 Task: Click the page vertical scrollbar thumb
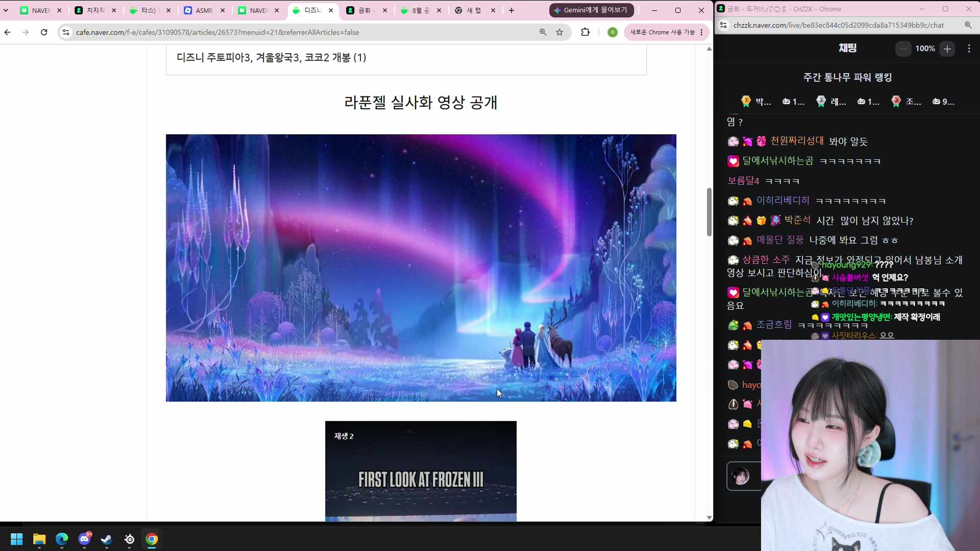[x=709, y=212]
